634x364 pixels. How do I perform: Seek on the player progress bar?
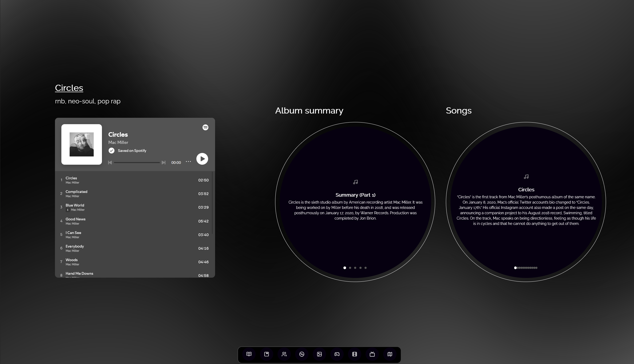pyautogui.click(x=137, y=163)
